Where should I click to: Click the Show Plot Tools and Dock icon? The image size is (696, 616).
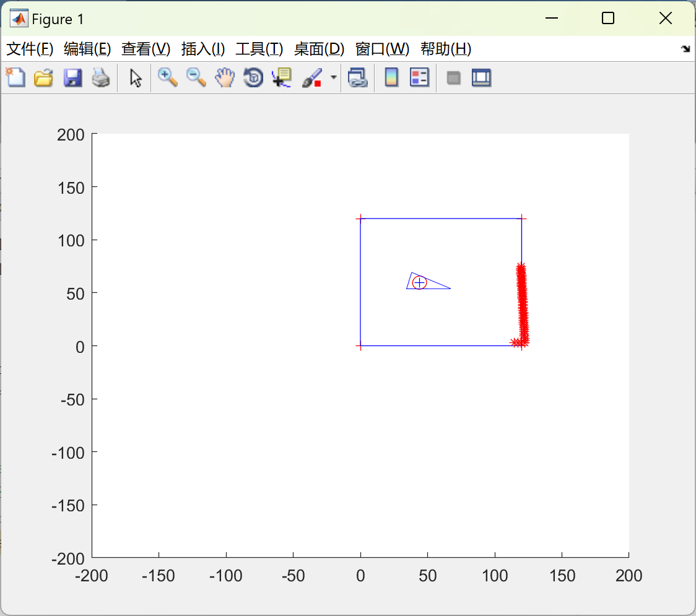click(x=482, y=77)
